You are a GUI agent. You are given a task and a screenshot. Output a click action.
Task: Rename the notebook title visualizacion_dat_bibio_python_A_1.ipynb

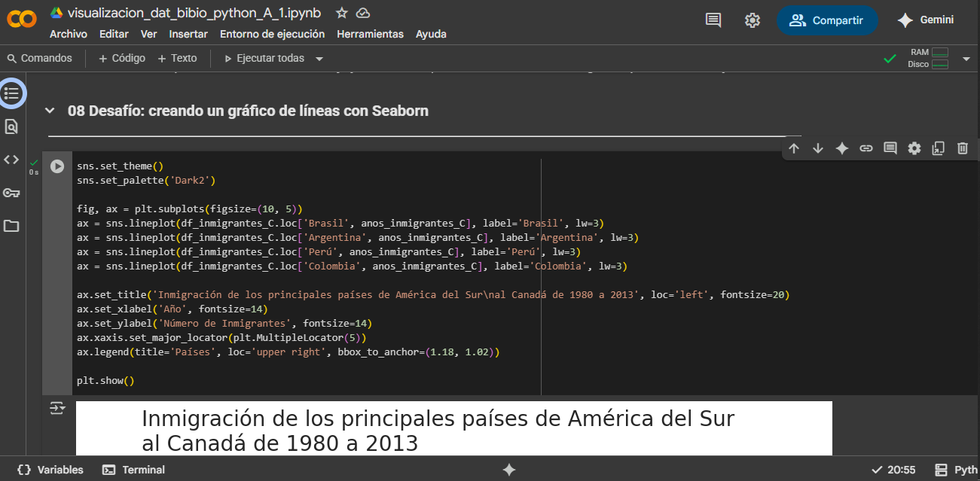point(194,13)
